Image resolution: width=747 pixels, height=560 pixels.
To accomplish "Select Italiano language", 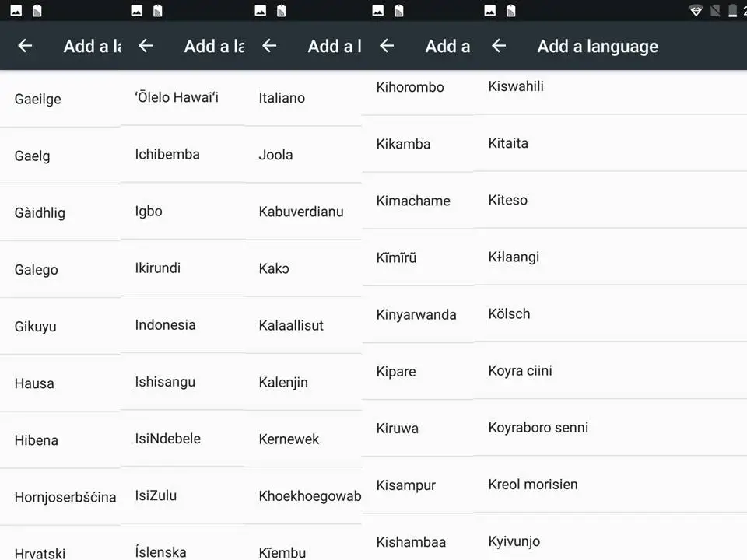I will pyautogui.click(x=282, y=98).
